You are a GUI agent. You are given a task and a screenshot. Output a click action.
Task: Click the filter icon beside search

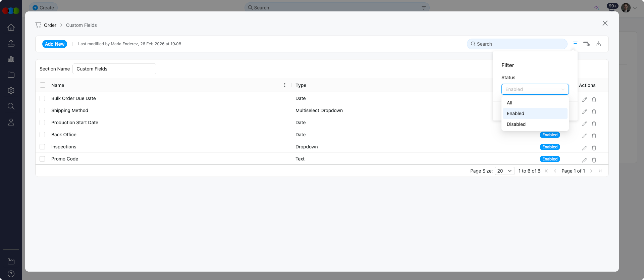point(575,44)
